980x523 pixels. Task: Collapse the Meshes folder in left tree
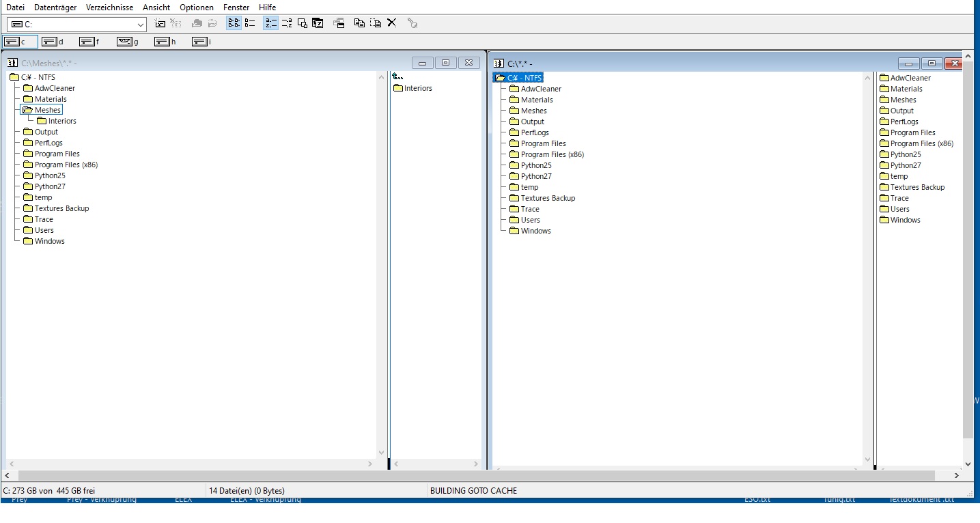[47, 110]
